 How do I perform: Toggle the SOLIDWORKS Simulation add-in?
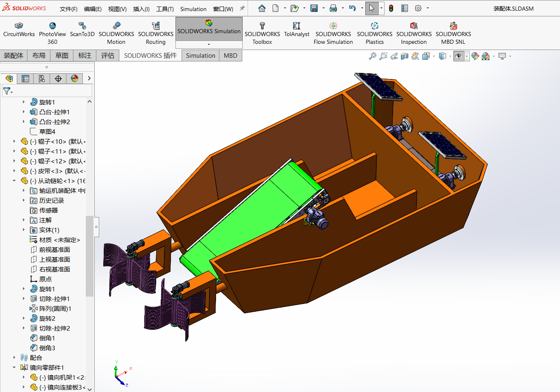[209, 29]
